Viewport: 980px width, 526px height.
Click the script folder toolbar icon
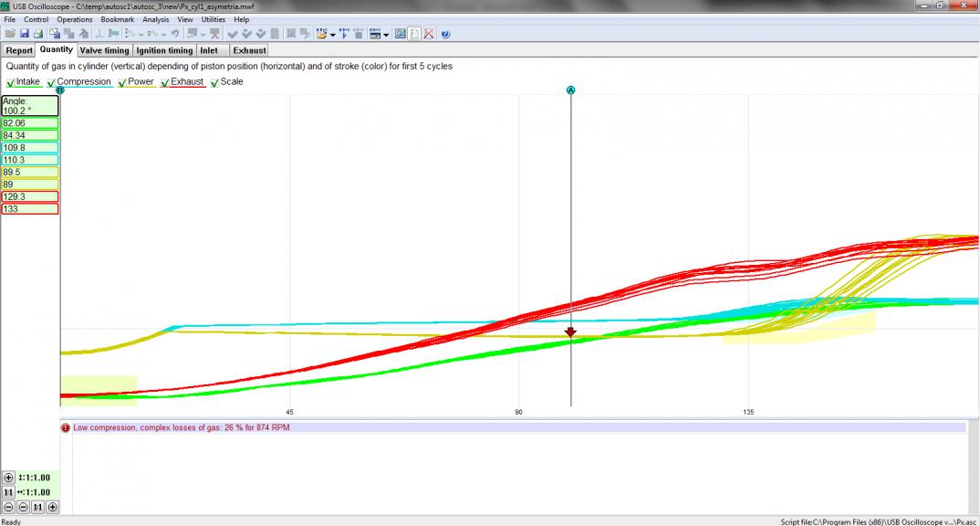pos(321,34)
